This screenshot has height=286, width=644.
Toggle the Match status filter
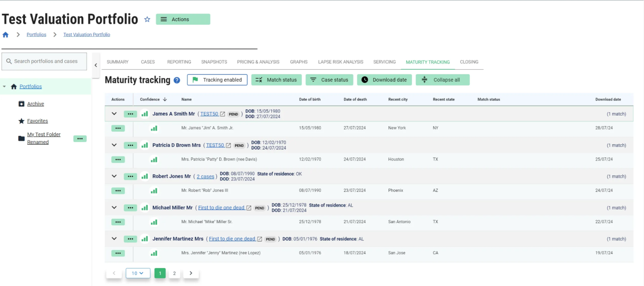(x=276, y=80)
